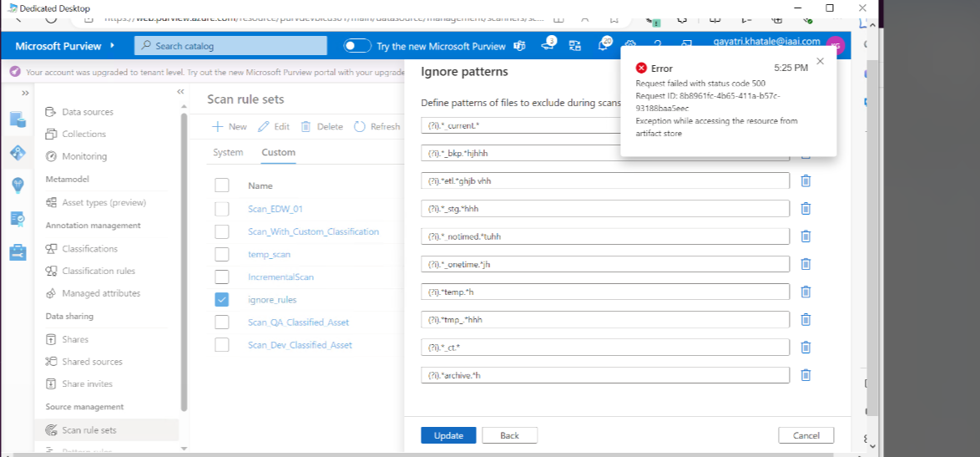Delete the etl ghjb vhh pattern
Screen dimensions: 980x457
click(806, 180)
